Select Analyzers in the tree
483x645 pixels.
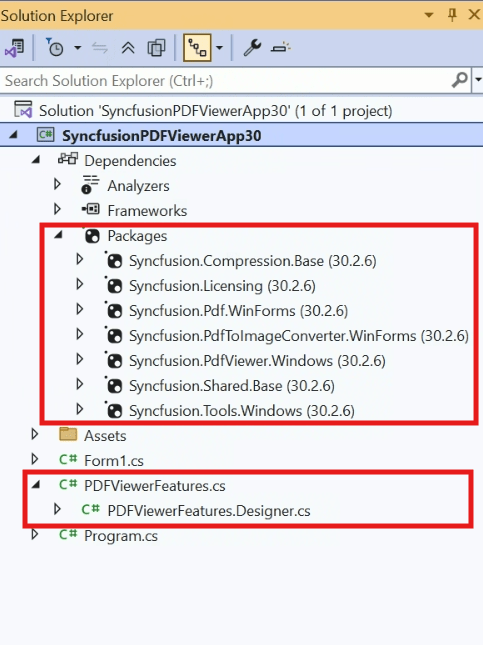[x=138, y=186]
